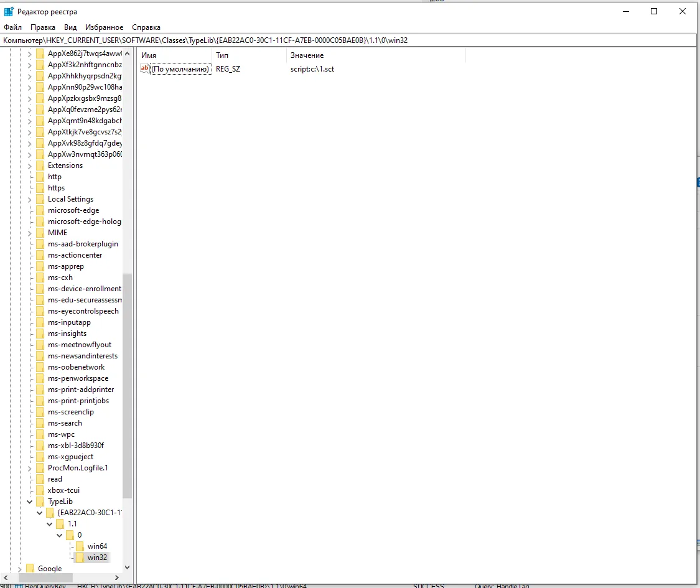Expand the Google key node
The image size is (700, 588).
point(20,569)
